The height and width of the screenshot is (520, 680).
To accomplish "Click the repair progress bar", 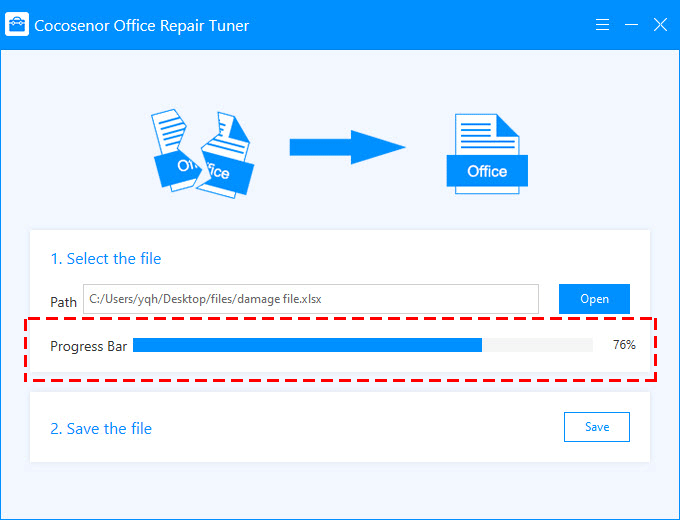I will 363,345.
